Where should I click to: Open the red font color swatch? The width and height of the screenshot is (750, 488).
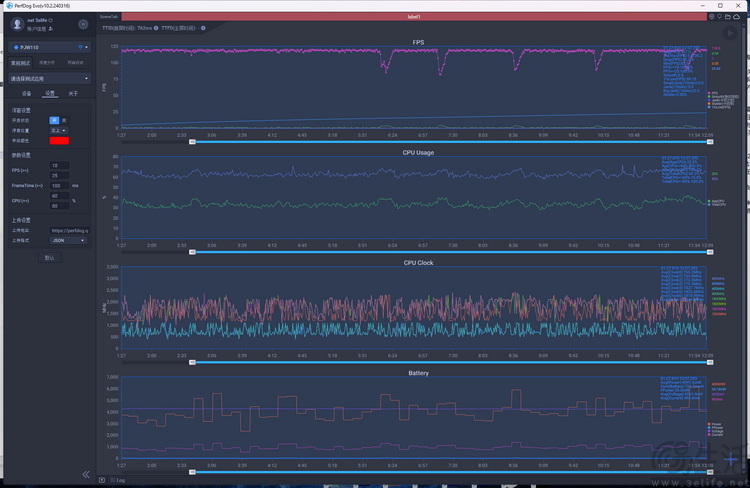point(59,141)
